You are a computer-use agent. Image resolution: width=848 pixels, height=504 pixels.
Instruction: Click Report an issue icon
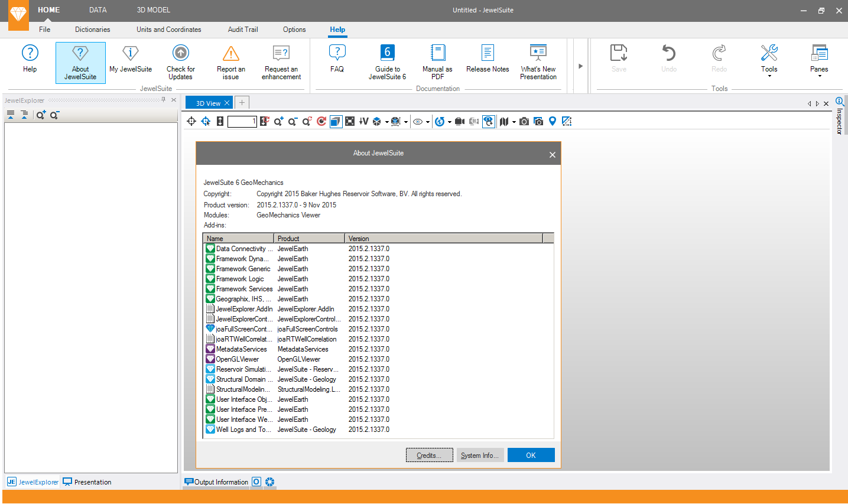point(231,62)
